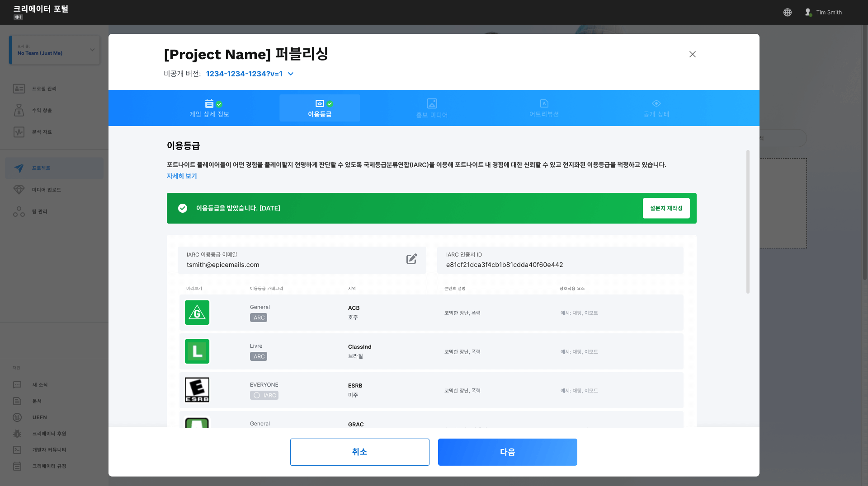Viewport: 868px width, 486px height.
Task: Click green checkmark in rating received banner
Action: coord(183,208)
